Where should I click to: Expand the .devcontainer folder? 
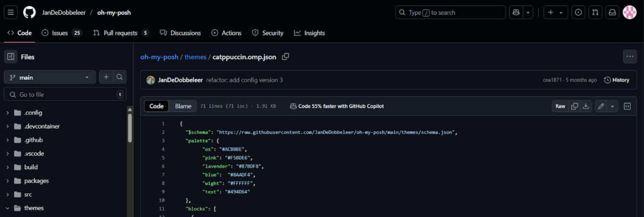(x=7, y=126)
